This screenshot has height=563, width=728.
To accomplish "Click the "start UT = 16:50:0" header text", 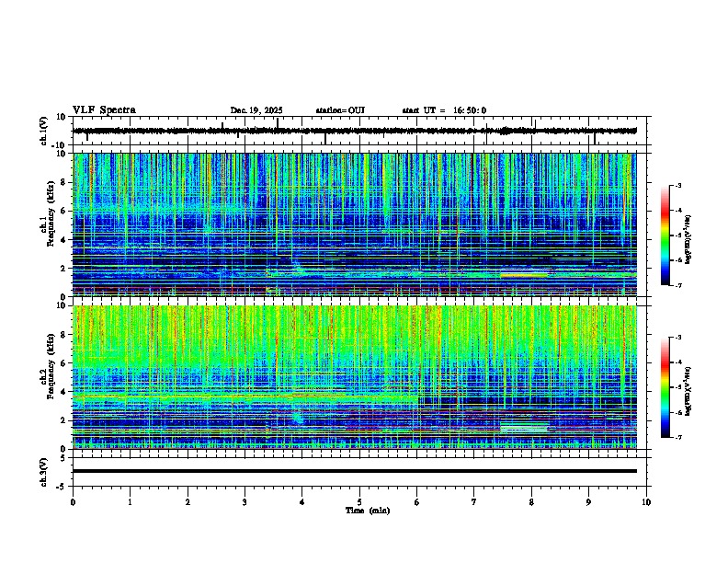I will [x=444, y=110].
